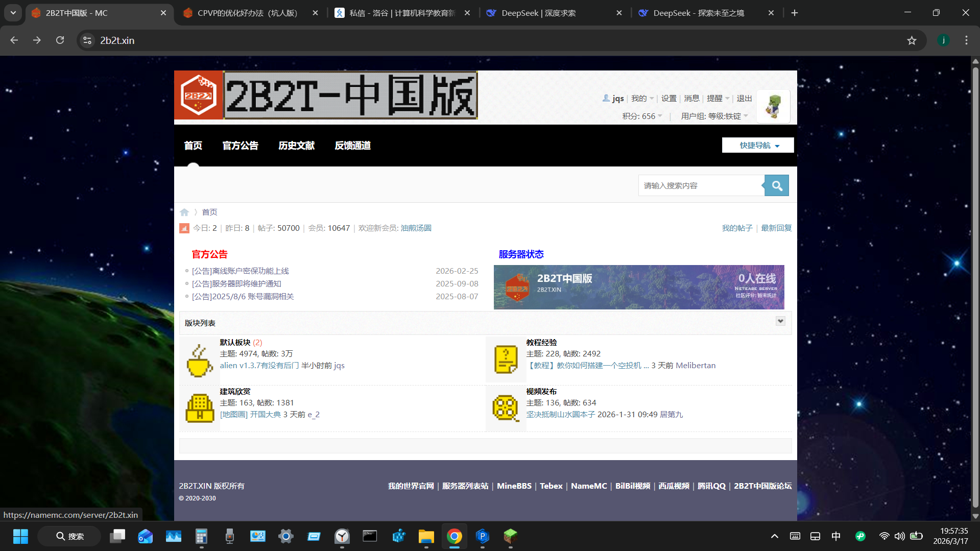Click the 2B2T site logo
The height and width of the screenshot is (551, 980).
[198, 95]
